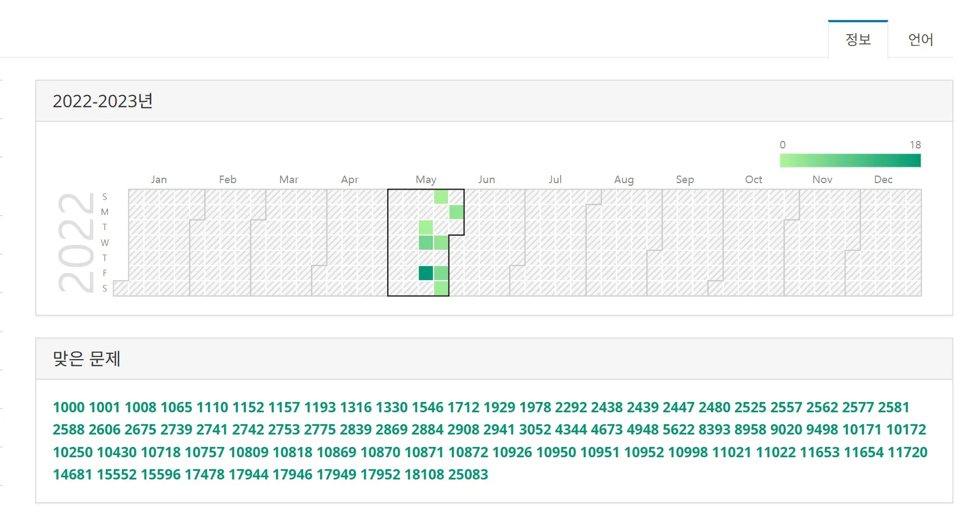Open solved problem 1000
This screenshot has height=519, width=980.
click(69, 407)
